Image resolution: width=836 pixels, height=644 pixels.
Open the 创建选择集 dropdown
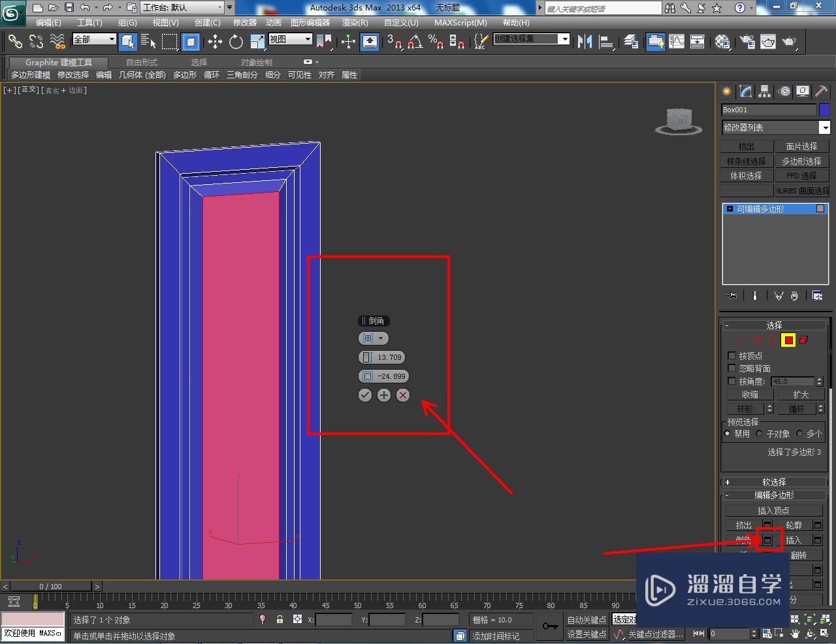[x=531, y=39]
